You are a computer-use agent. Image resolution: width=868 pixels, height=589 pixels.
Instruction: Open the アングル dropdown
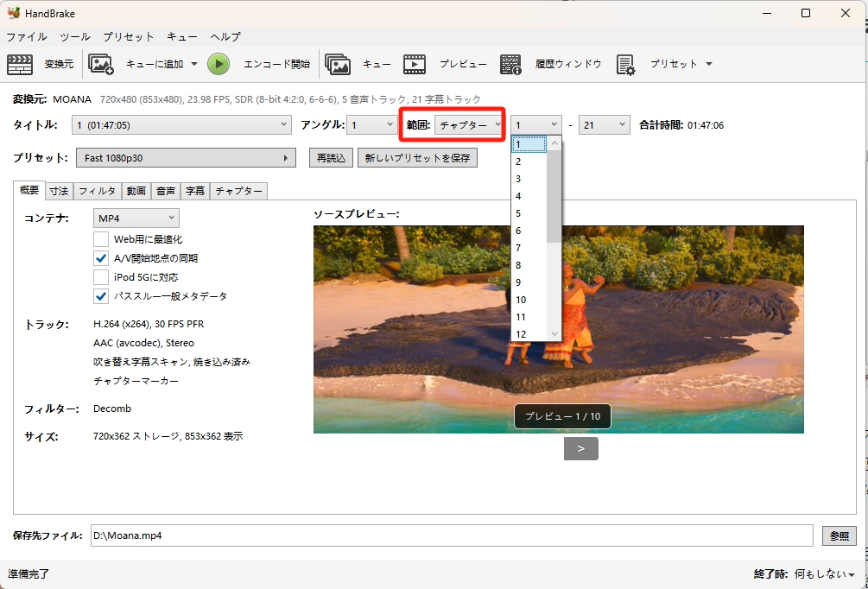pos(371,125)
